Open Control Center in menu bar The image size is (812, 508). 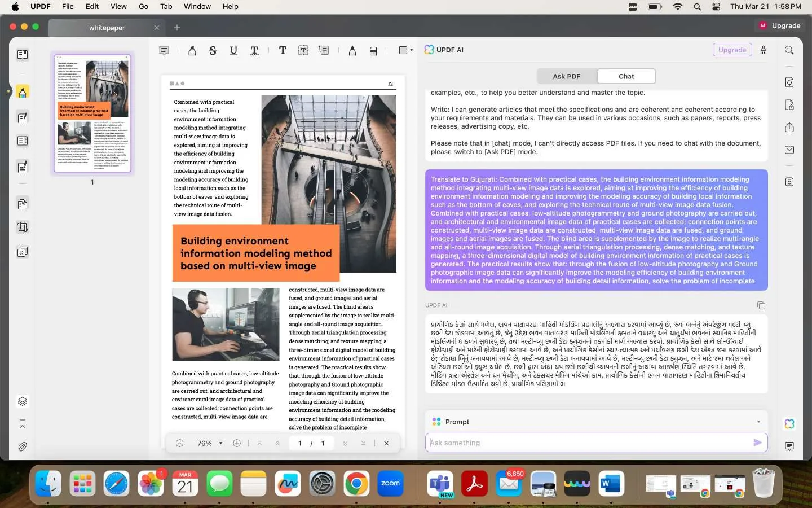click(716, 6)
